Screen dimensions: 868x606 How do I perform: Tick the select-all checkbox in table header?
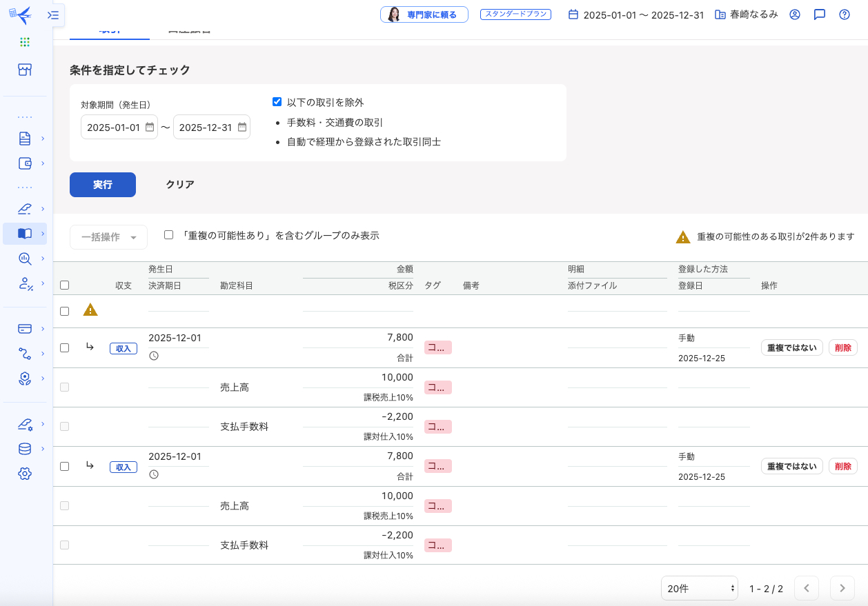(x=64, y=285)
